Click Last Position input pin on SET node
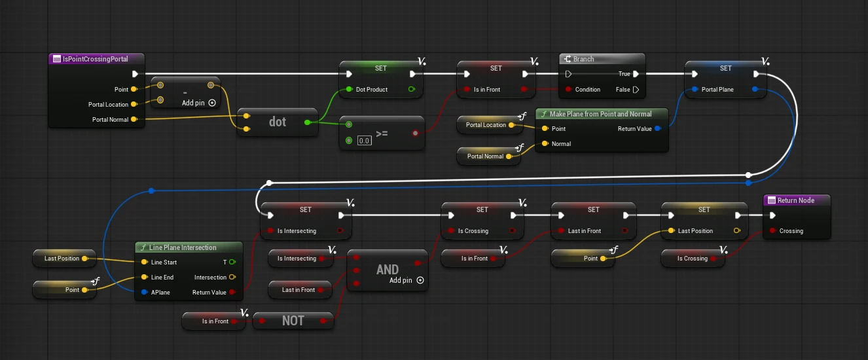 [x=671, y=230]
